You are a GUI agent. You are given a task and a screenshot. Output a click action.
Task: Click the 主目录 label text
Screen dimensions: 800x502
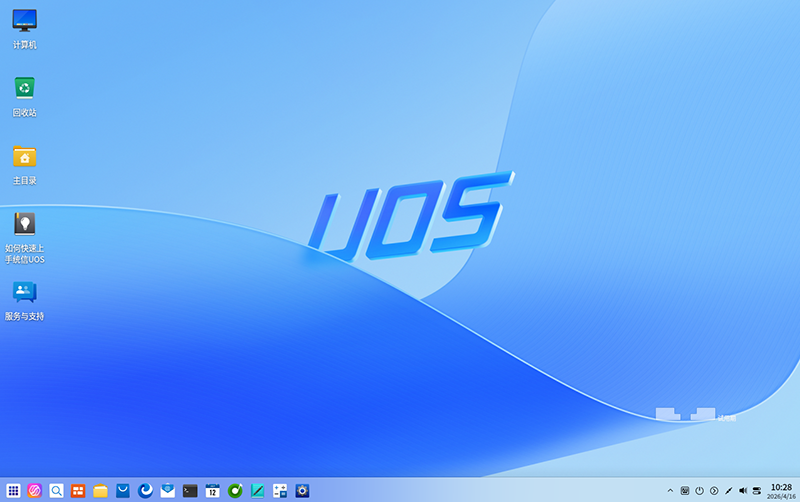24,181
